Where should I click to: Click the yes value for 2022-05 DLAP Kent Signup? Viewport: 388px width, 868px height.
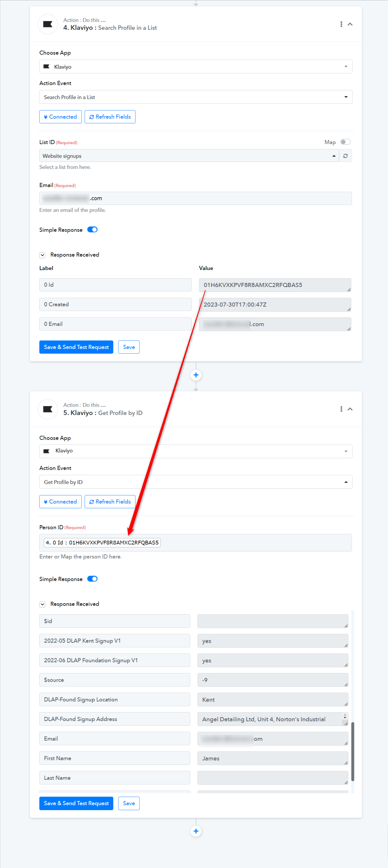coord(273,641)
